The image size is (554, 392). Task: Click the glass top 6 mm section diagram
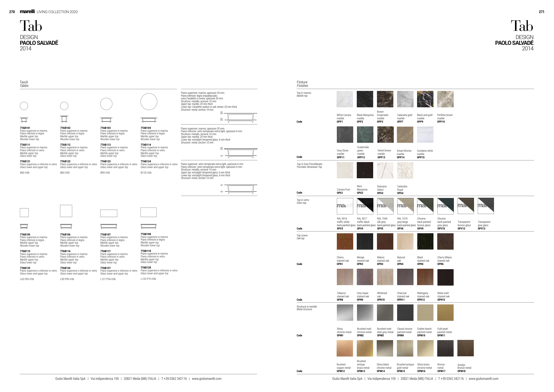[240, 188]
